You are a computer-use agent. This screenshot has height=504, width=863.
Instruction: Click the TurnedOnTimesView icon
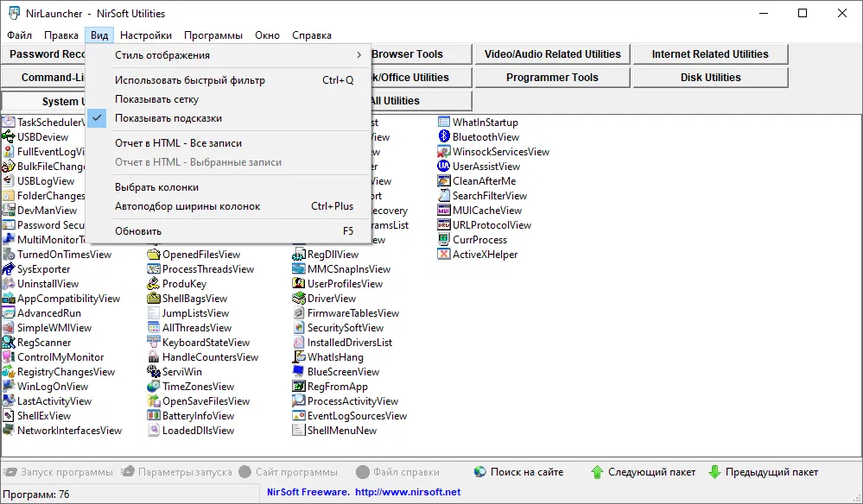(9, 255)
